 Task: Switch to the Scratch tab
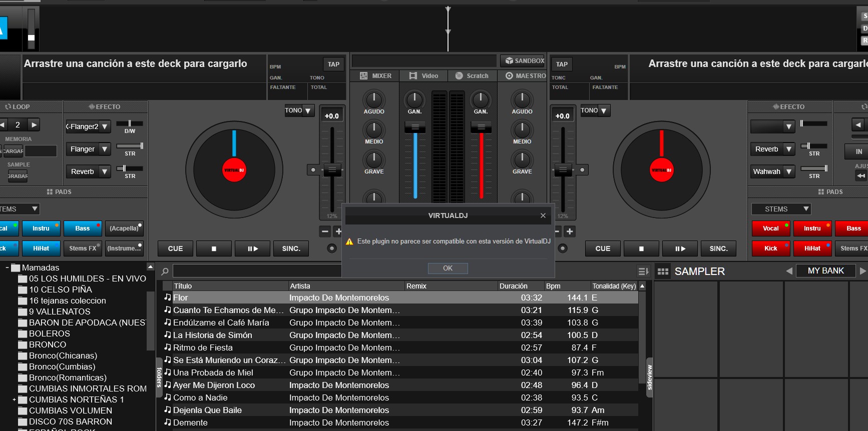[472, 76]
